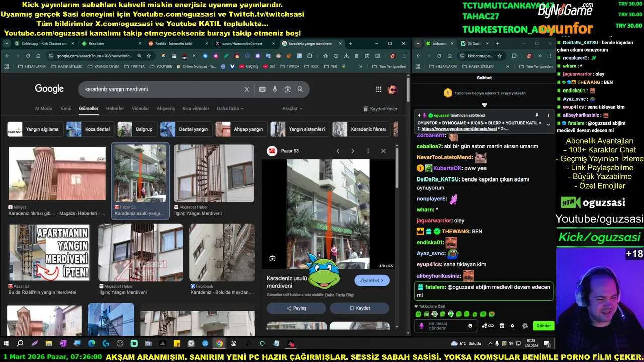Open emoji picker in chat message box

[470, 326]
